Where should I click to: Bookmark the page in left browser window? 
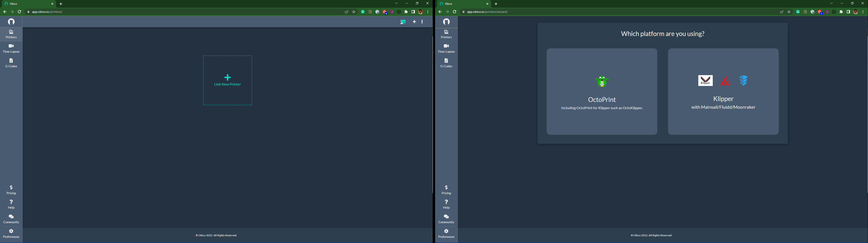click(354, 12)
